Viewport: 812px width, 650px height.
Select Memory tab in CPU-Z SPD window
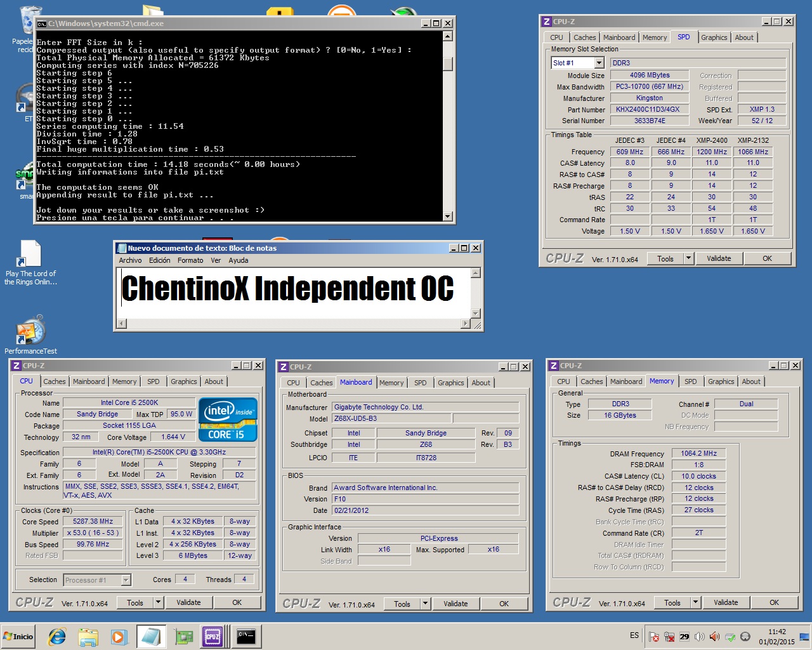655,37
